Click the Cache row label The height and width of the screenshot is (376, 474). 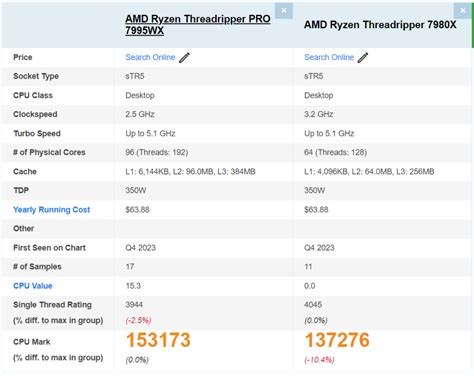(25, 172)
